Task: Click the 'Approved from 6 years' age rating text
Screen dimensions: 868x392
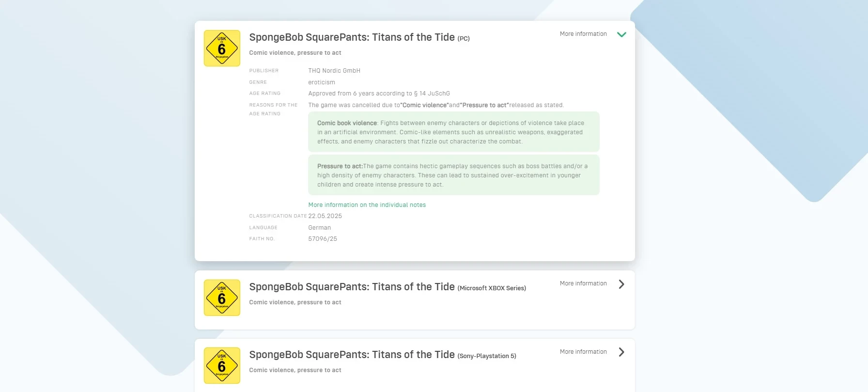Action: click(379, 94)
